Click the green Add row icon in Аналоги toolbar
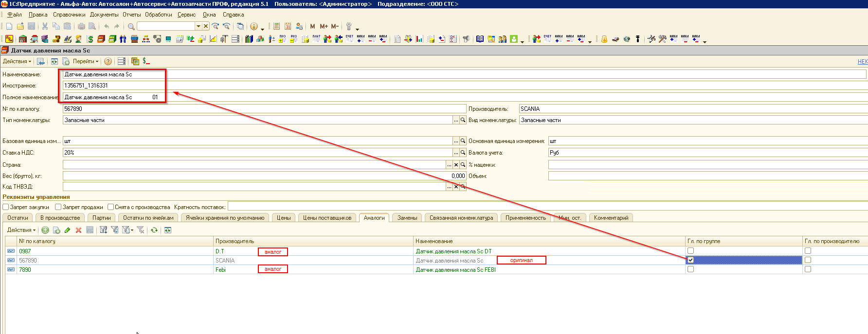868x334 pixels. click(45, 230)
